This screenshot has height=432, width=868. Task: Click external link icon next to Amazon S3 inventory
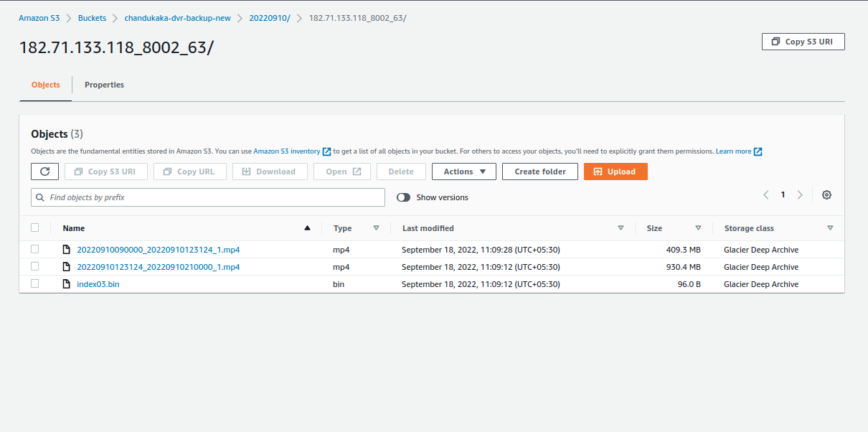326,151
